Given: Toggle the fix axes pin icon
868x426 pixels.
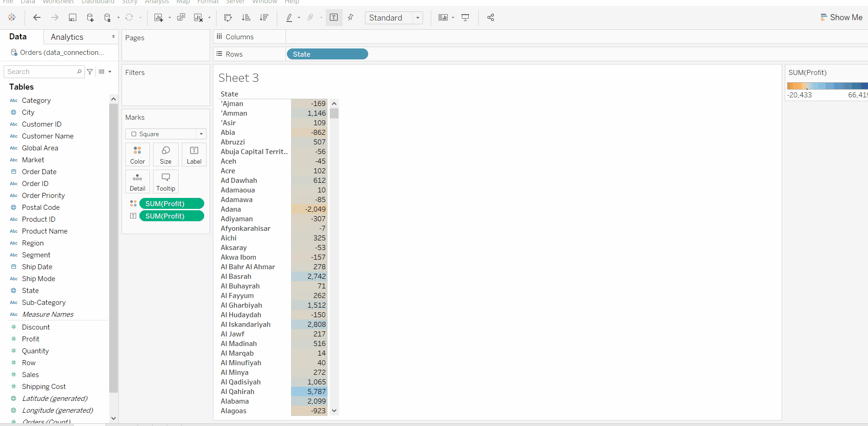Looking at the screenshot, I should point(351,17).
